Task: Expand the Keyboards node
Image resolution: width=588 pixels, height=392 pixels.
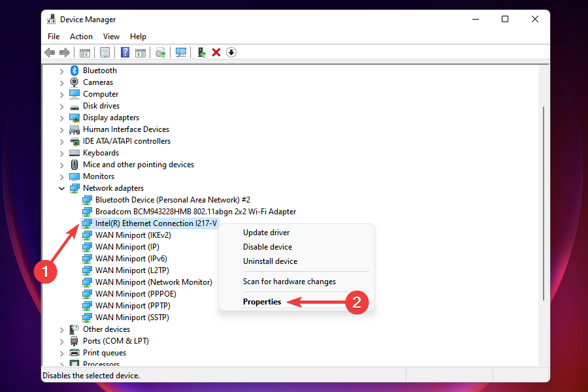Action: (x=62, y=153)
